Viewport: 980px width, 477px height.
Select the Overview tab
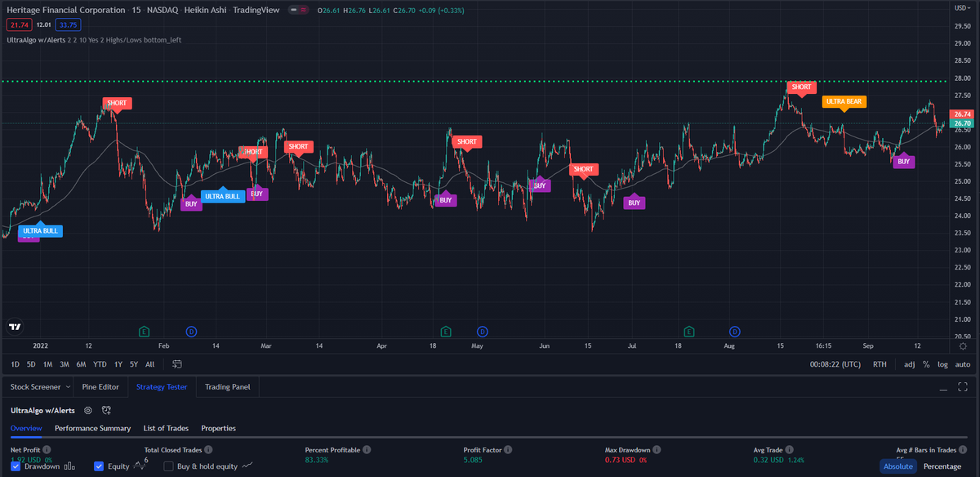tap(26, 428)
